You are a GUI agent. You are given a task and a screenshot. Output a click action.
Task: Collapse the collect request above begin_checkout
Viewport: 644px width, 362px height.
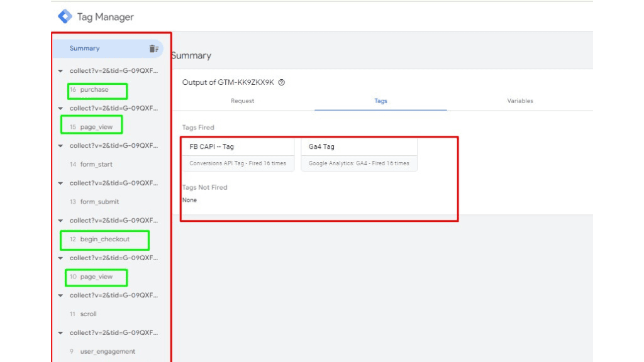tap(60, 221)
